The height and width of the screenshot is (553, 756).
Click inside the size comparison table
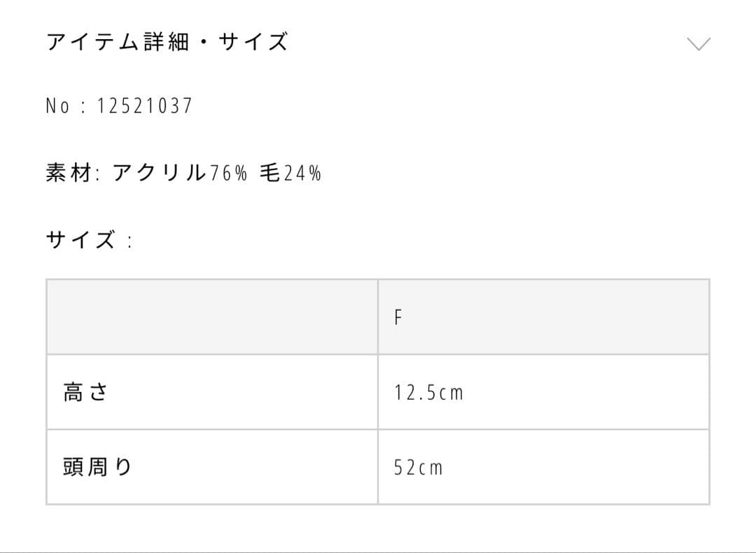(378, 392)
